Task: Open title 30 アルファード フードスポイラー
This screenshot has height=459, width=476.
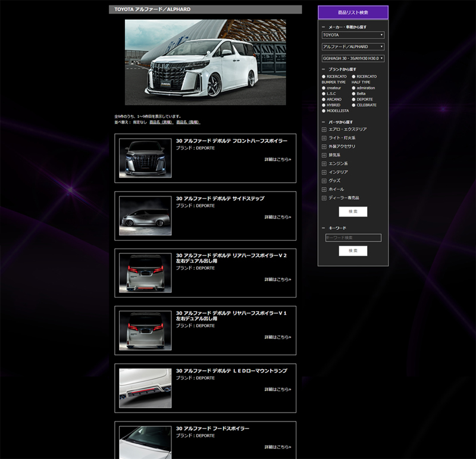Action: coord(212,429)
